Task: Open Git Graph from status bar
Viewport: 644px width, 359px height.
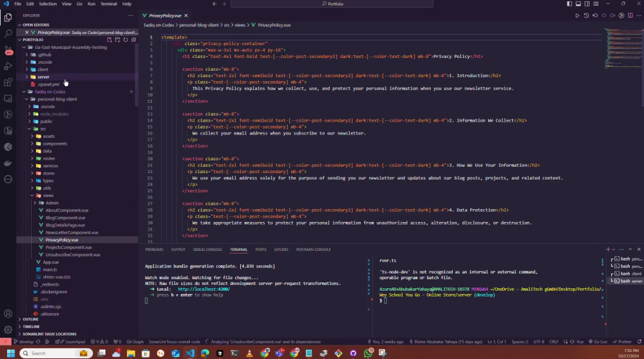Action: point(135,342)
